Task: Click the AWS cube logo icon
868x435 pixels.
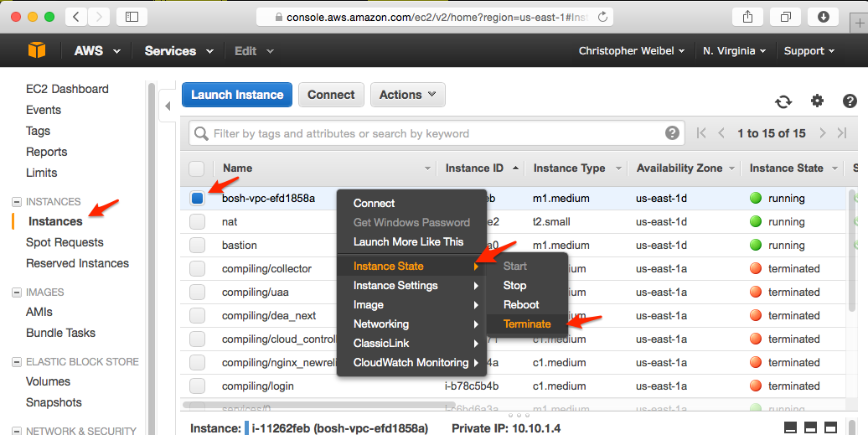Action: click(x=37, y=50)
